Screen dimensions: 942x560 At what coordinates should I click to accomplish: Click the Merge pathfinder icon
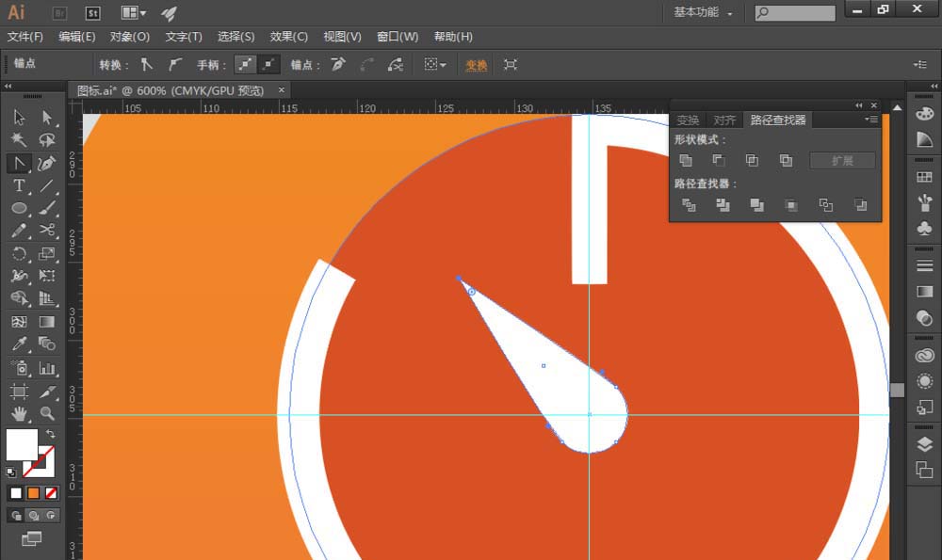pyautogui.click(x=757, y=205)
